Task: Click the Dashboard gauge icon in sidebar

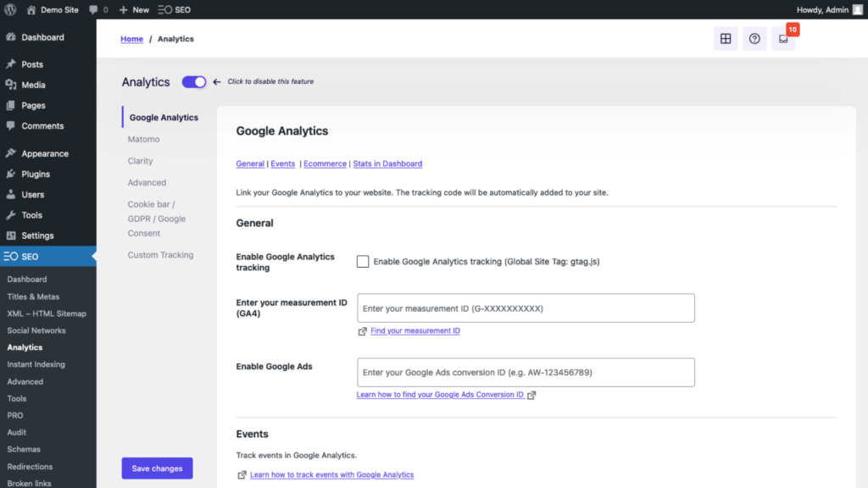Action: pos(10,37)
